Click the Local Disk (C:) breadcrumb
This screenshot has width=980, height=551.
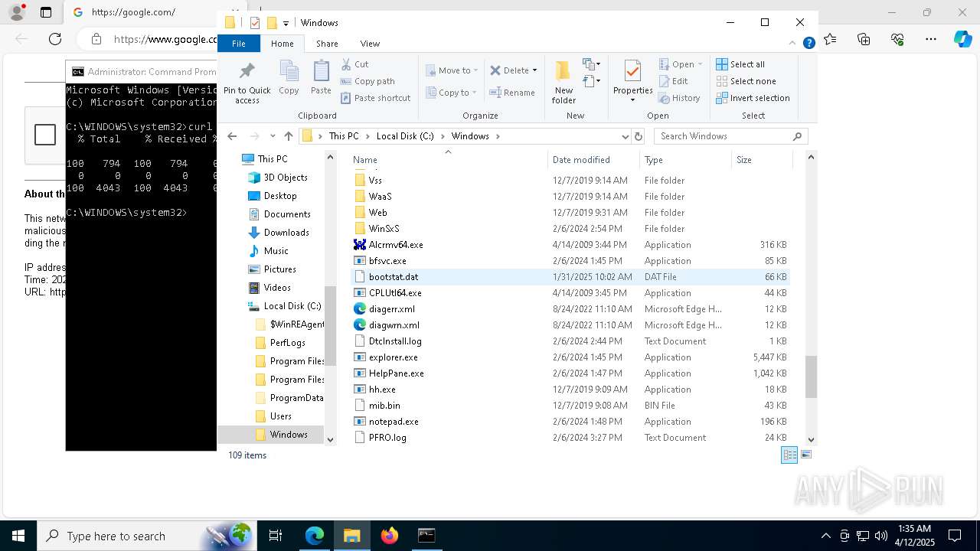pos(405,136)
